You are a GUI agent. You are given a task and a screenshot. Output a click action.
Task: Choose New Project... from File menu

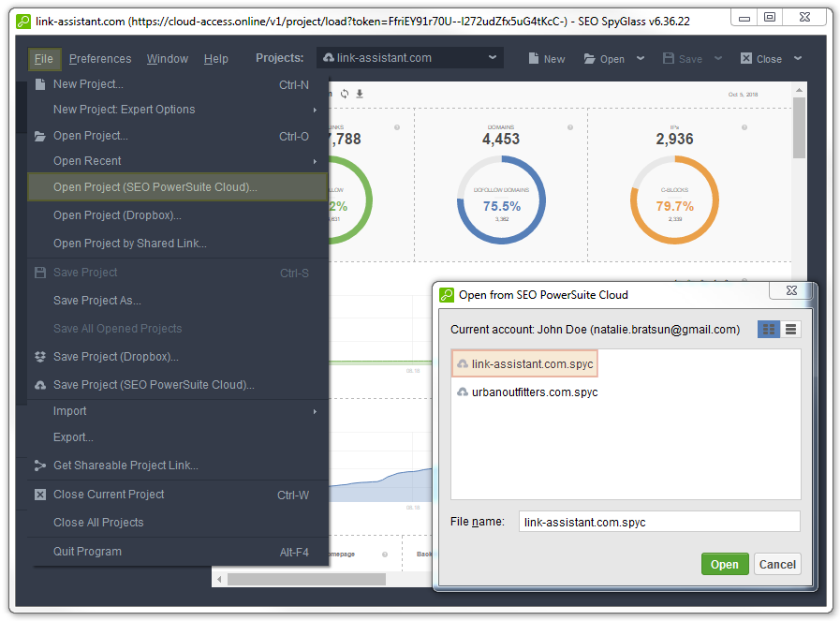pos(177,84)
